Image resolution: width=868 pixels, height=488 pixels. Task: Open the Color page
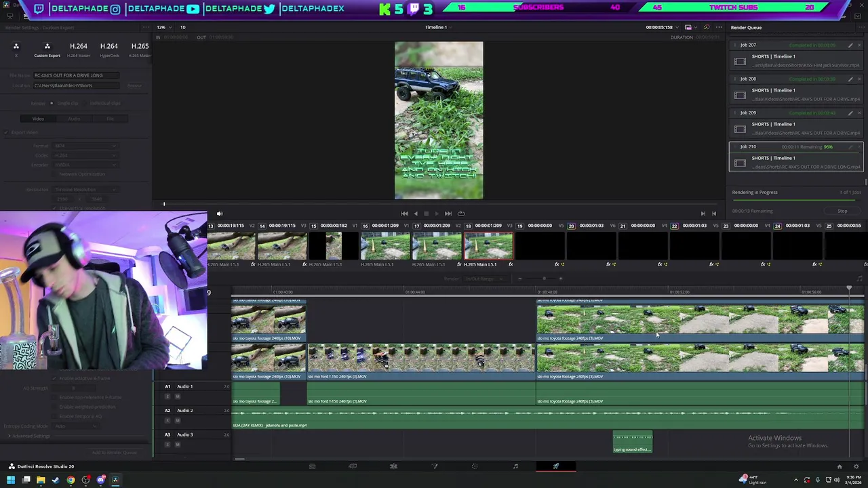pyautogui.click(x=475, y=466)
